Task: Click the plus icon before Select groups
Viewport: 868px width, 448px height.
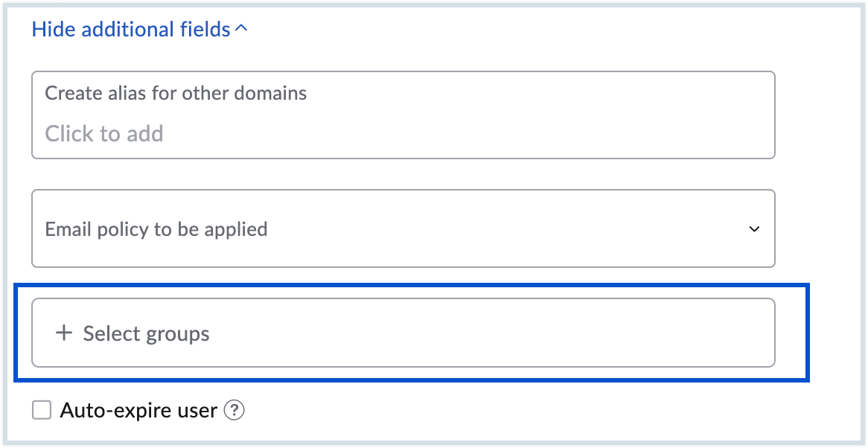Action: (x=64, y=333)
